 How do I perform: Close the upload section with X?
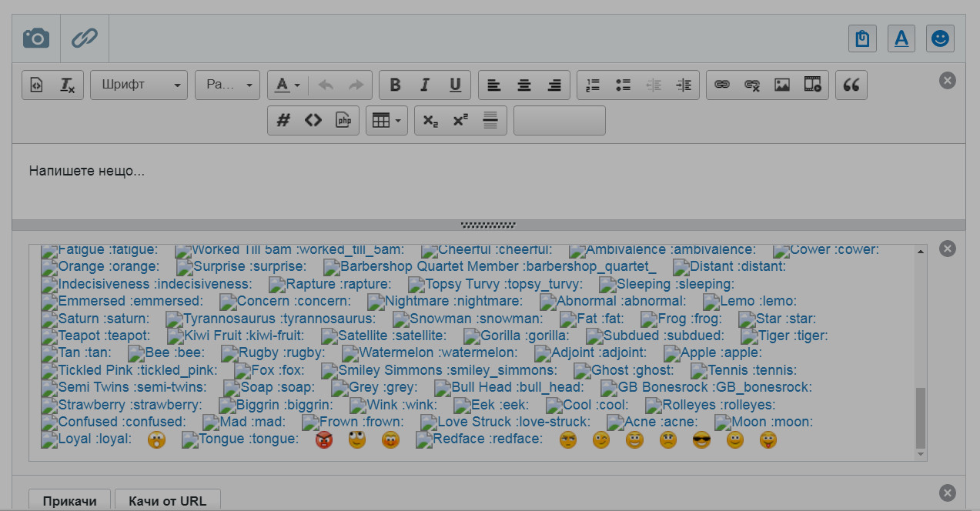948,493
